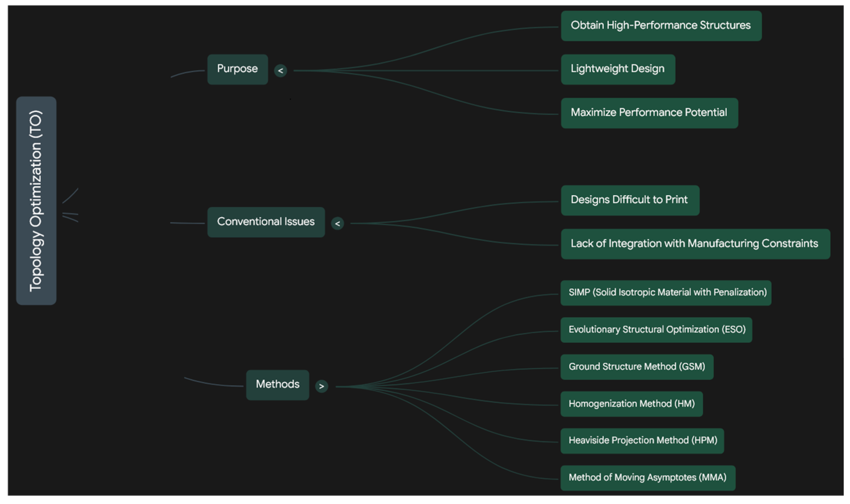
Task: Click Heaviside Projection Method (HPM) node
Action: [x=642, y=441]
